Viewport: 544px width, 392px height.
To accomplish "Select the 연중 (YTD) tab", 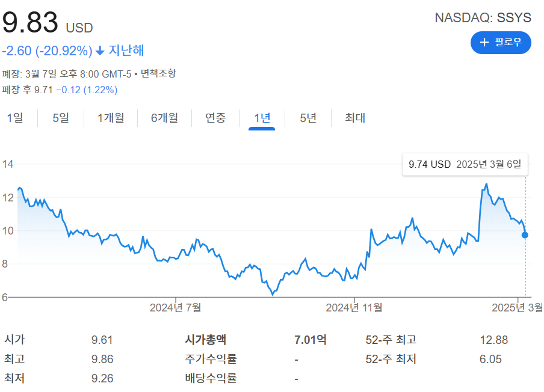I will point(214,118).
